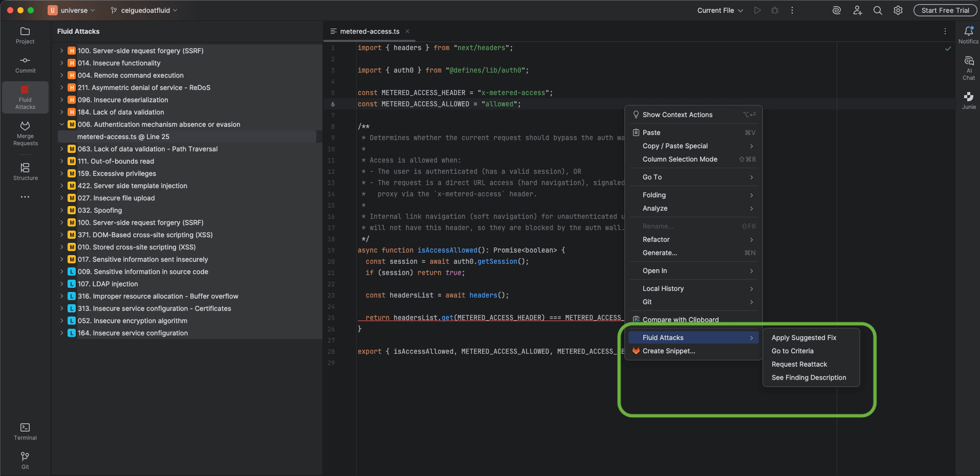Image resolution: width=980 pixels, height=476 pixels.
Task: Click Go to Criteria
Action: pyautogui.click(x=811, y=351)
